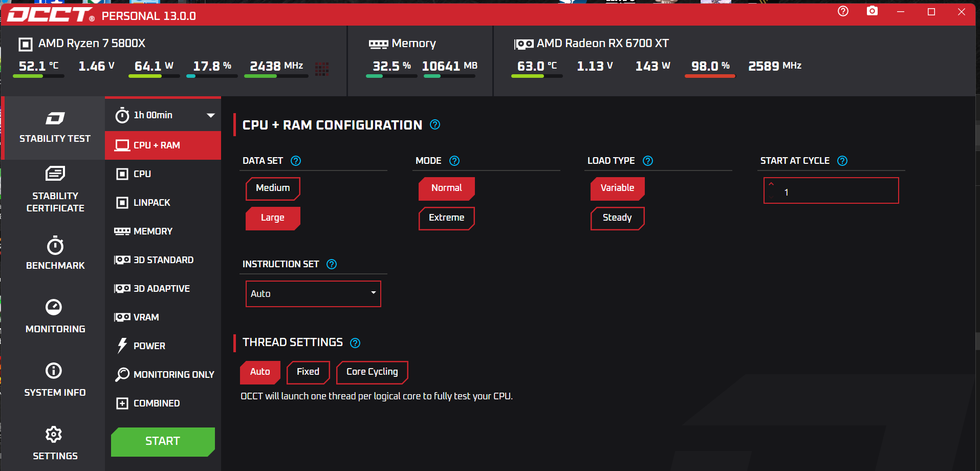Image resolution: width=980 pixels, height=471 pixels.
Task: Click the Start At Cycle input field
Action: (x=831, y=190)
